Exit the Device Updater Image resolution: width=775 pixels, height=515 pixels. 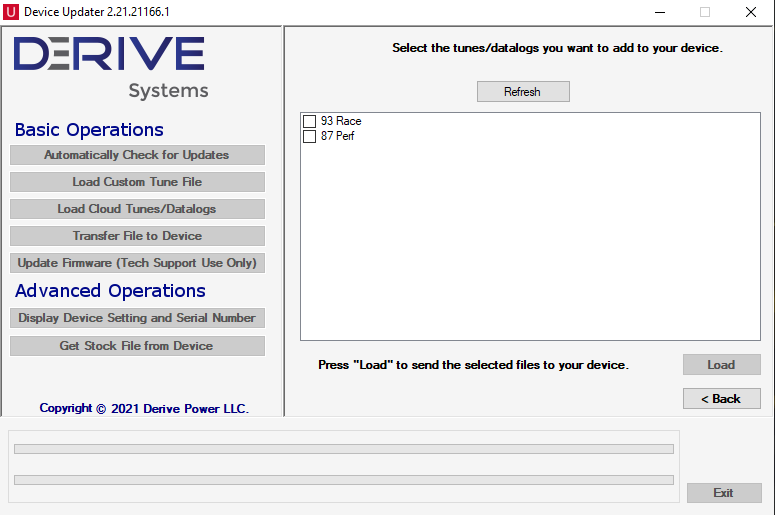724,493
